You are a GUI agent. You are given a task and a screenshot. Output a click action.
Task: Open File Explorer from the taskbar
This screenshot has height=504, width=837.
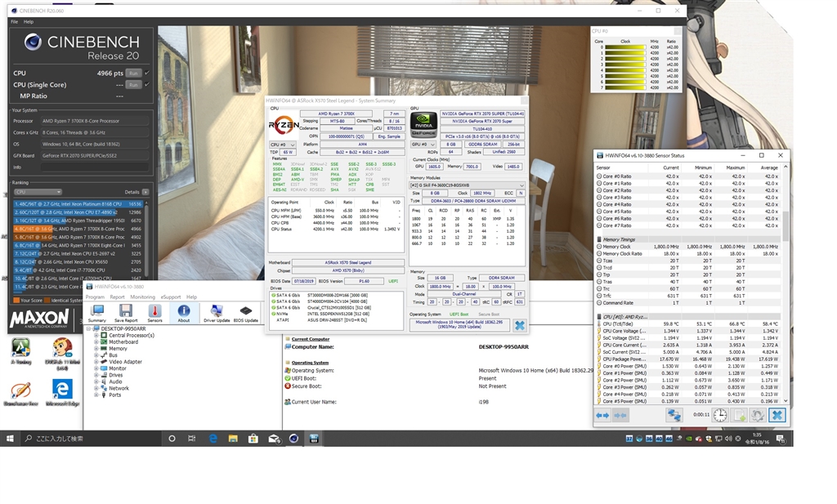[x=233, y=439]
